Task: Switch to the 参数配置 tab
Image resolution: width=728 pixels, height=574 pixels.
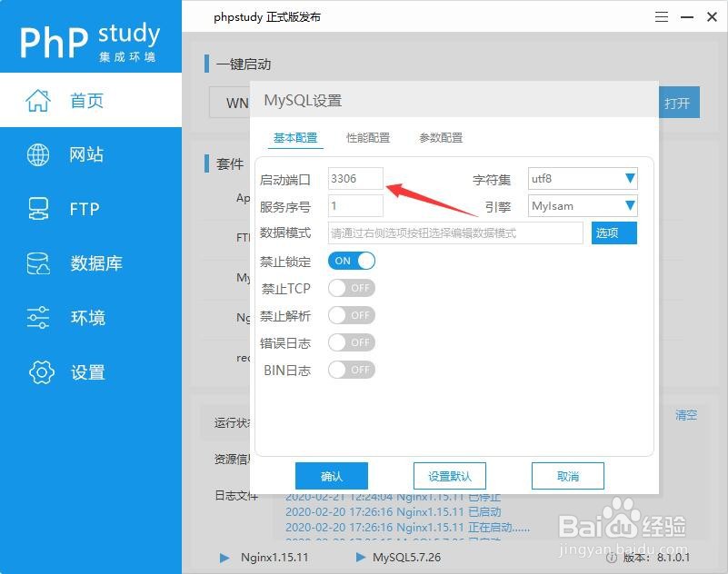Action: pos(441,138)
